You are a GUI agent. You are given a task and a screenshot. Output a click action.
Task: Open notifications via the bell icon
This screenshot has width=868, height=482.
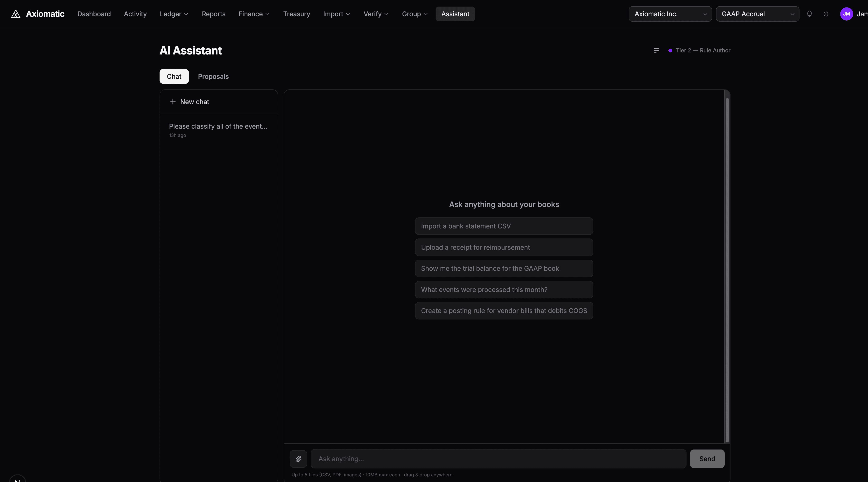click(809, 14)
